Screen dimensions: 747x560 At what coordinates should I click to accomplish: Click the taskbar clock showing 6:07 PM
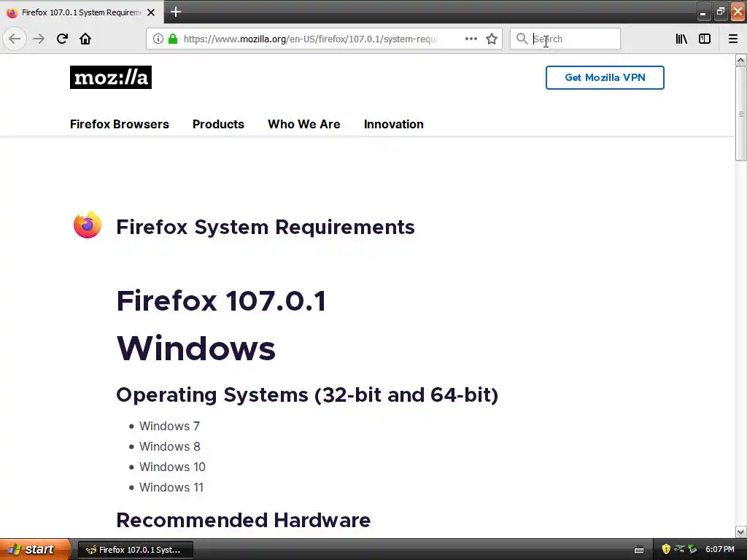[x=720, y=549]
